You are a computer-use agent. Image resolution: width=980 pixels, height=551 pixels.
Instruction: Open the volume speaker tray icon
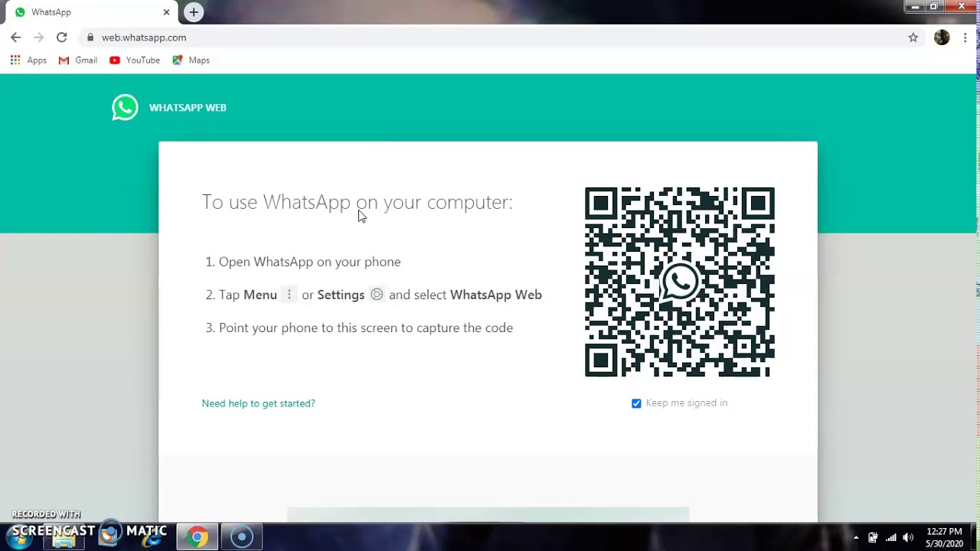tap(908, 537)
